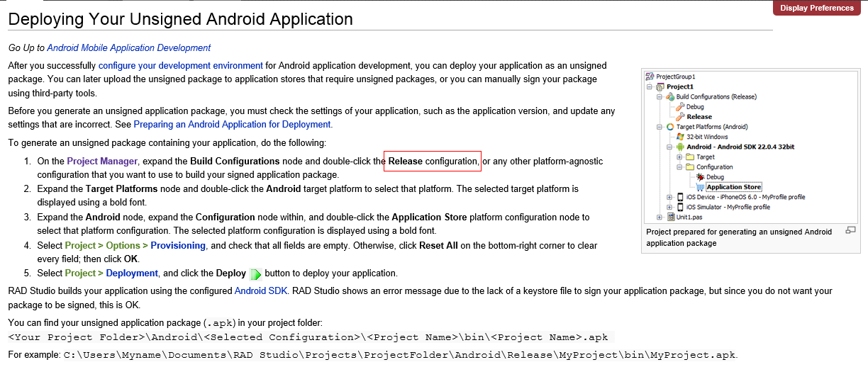The height and width of the screenshot is (367, 868).
Task: Click the bold Build Configurations text in step 1
Action: (x=235, y=161)
